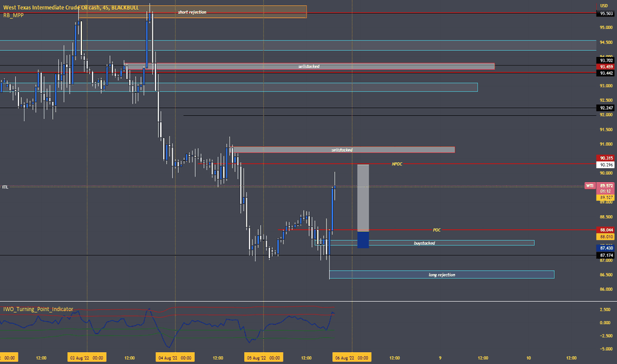Click the 0.000 tick on the indicator axis
The width and height of the screenshot is (617, 364).
[x=605, y=323]
